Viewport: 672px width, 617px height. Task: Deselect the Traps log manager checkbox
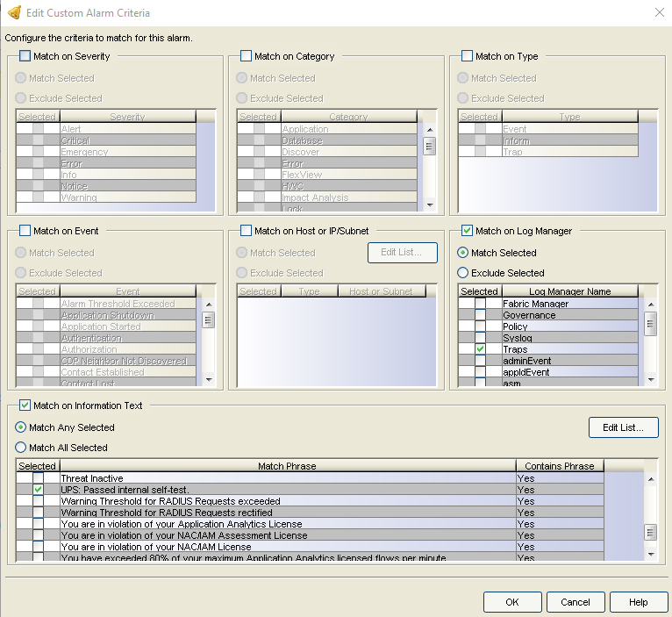point(480,349)
